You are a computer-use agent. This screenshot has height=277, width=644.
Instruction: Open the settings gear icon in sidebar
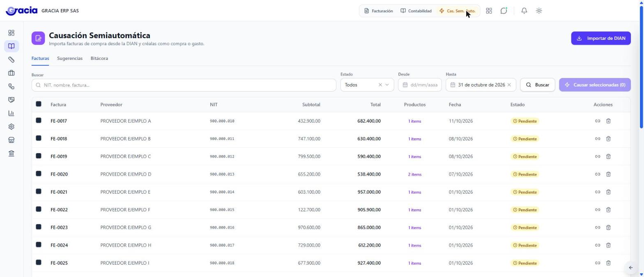coord(11,127)
